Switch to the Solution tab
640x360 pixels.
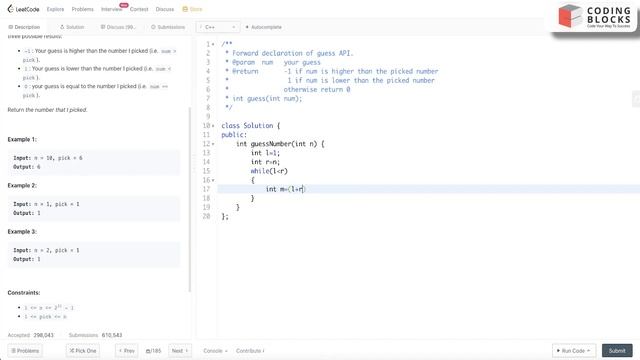pos(72,27)
